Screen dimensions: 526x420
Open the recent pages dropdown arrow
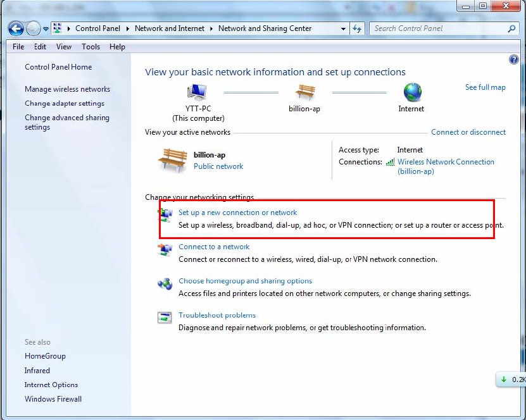[x=46, y=29]
